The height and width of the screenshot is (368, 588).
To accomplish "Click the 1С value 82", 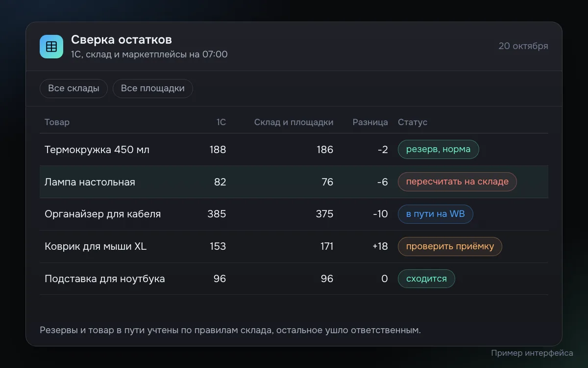I will coord(220,182).
